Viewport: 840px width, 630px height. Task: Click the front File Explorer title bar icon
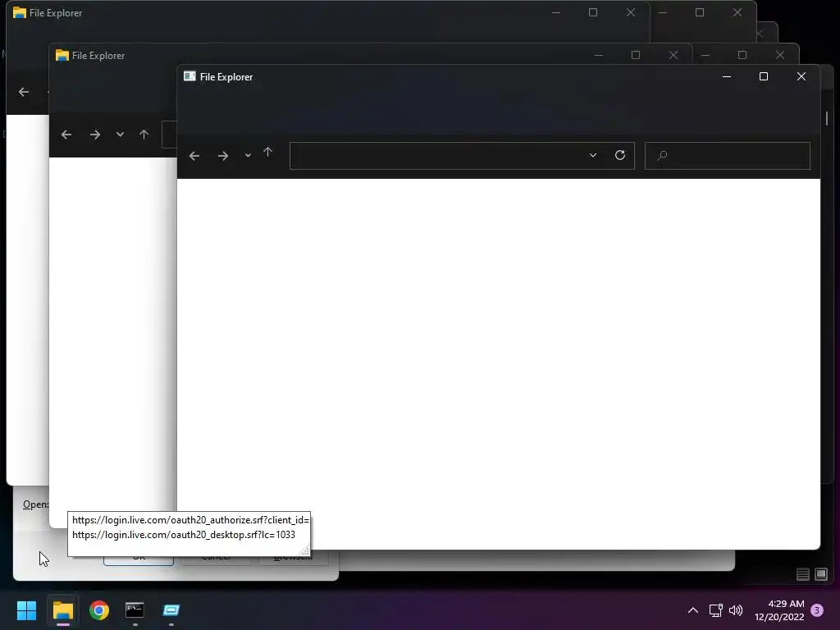point(189,76)
